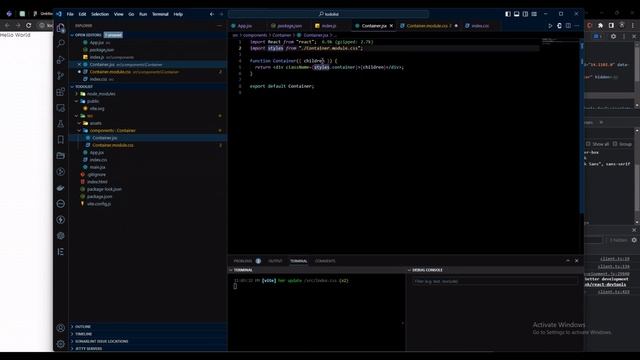The image size is (640, 360).
Task: Open the editor More Actions ellipsis
Action: pos(577,26)
